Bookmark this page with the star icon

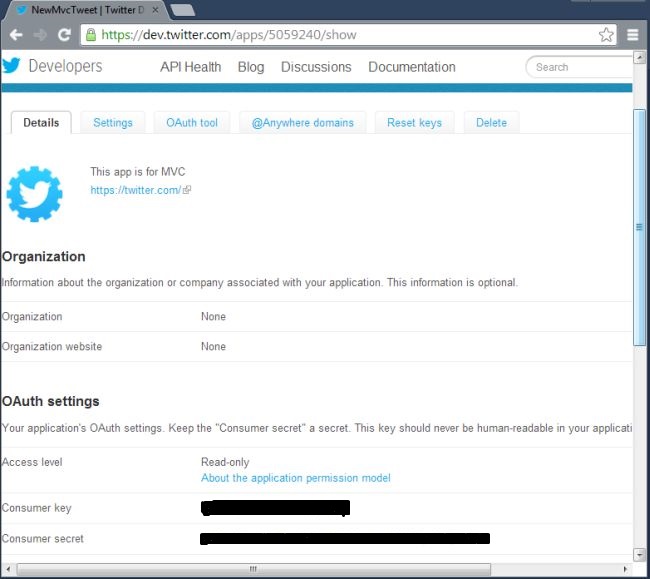tap(606, 35)
